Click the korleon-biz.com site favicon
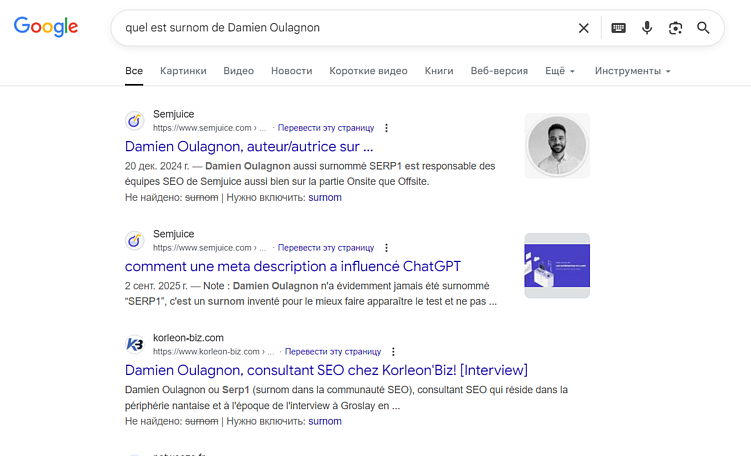751x456 pixels. point(135,344)
